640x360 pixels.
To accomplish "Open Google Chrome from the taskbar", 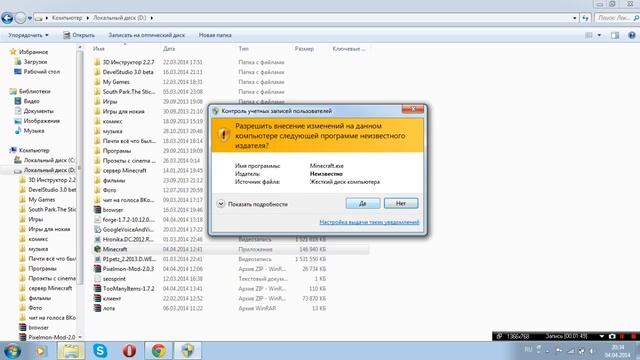I will pos(159,351).
